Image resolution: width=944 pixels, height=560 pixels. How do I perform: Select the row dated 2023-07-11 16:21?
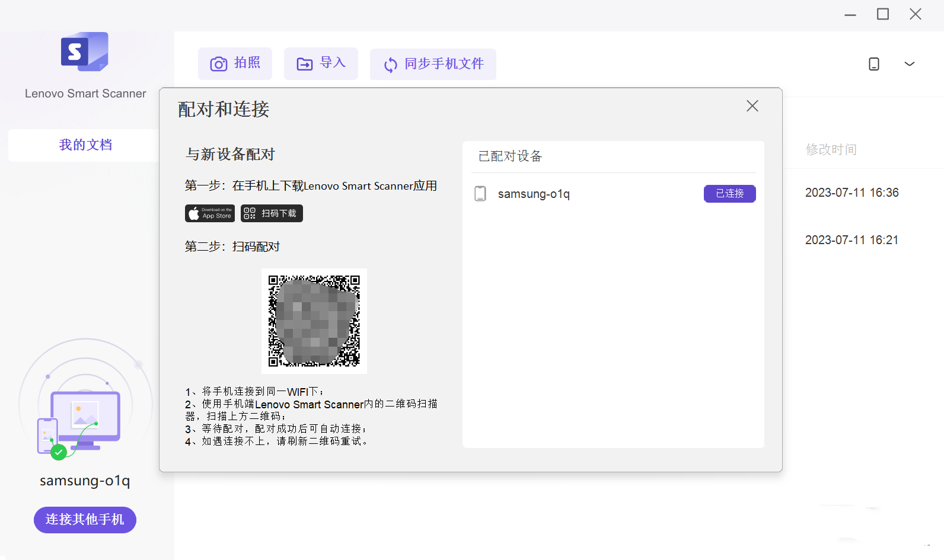(x=851, y=240)
